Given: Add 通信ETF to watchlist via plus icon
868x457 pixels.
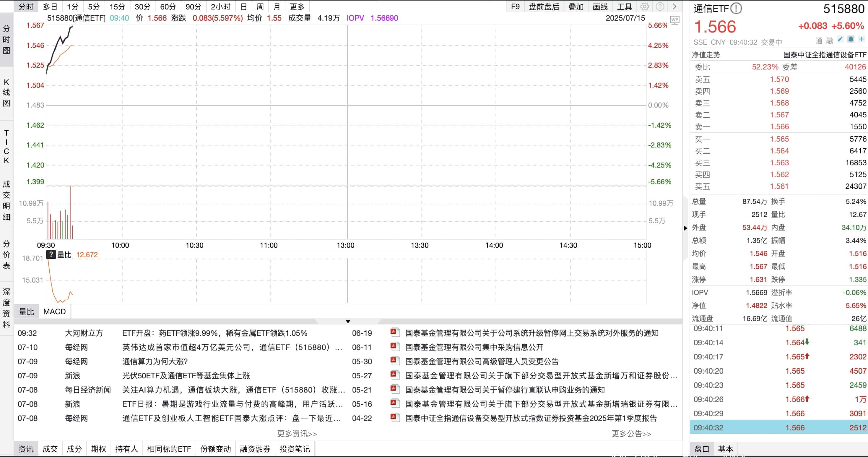Looking at the screenshot, I should (862, 39).
